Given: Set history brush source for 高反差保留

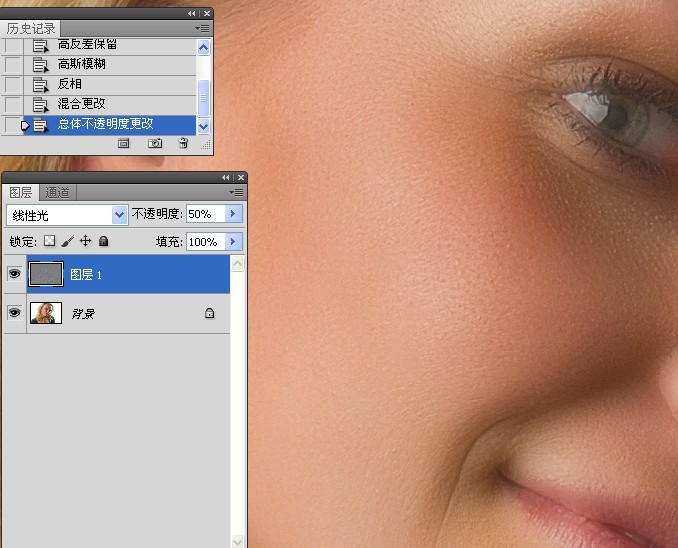Looking at the screenshot, I should 13,45.
